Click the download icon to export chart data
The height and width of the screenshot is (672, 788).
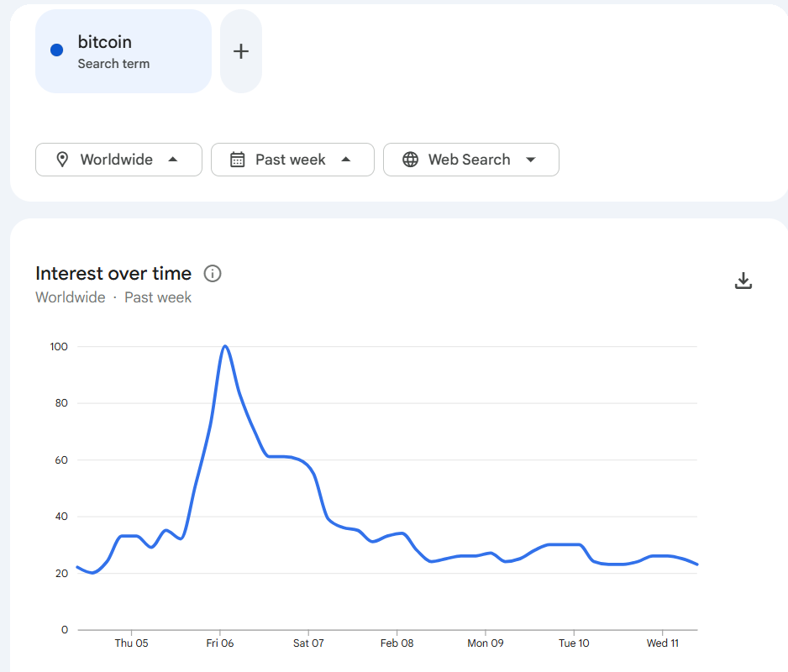(743, 280)
